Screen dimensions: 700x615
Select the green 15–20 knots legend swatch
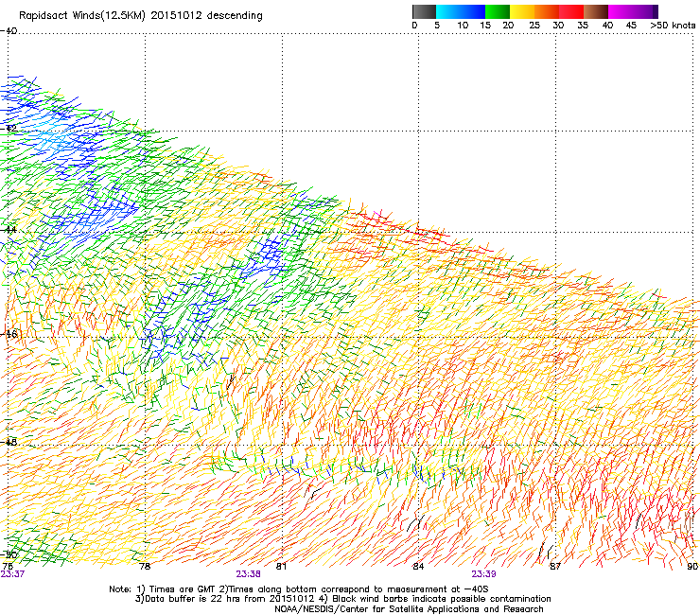(498, 11)
